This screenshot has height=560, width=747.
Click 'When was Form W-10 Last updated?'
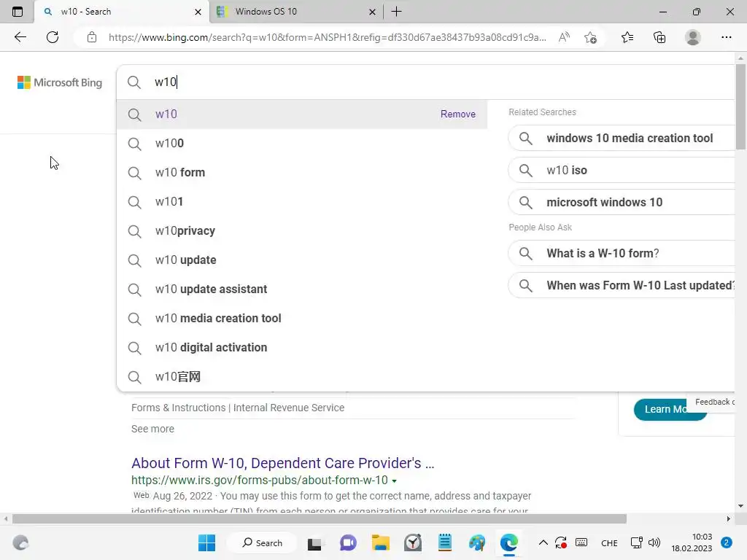[x=622, y=285]
